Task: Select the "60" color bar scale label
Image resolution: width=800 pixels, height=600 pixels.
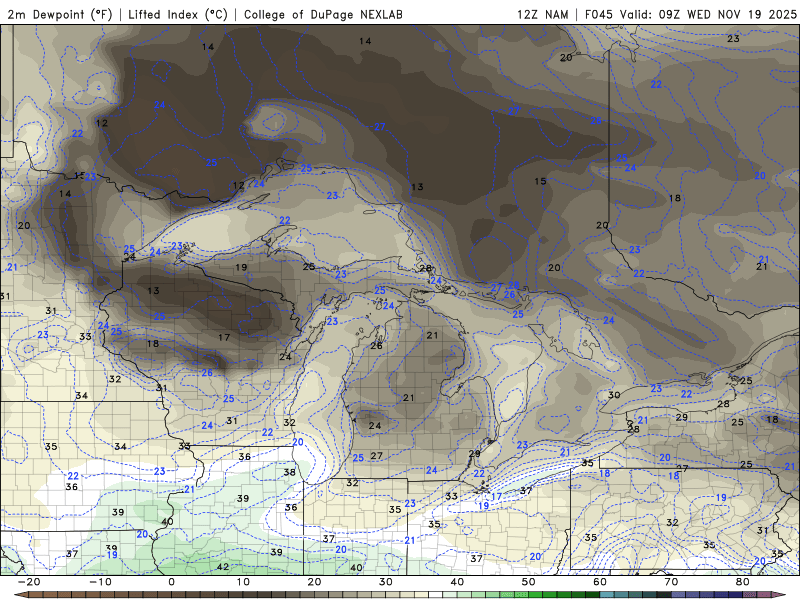Action: (600, 582)
